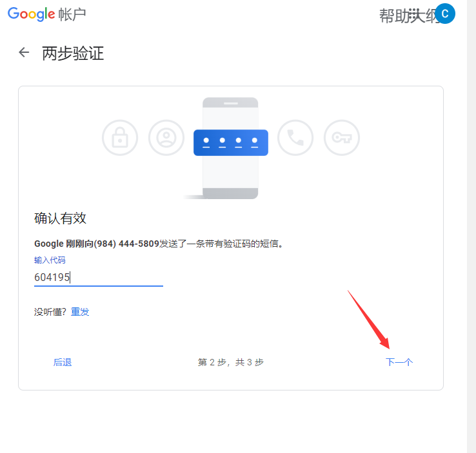Click the telephone handset circle icon
The height and width of the screenshot is (453, 476).
point(295,138)
